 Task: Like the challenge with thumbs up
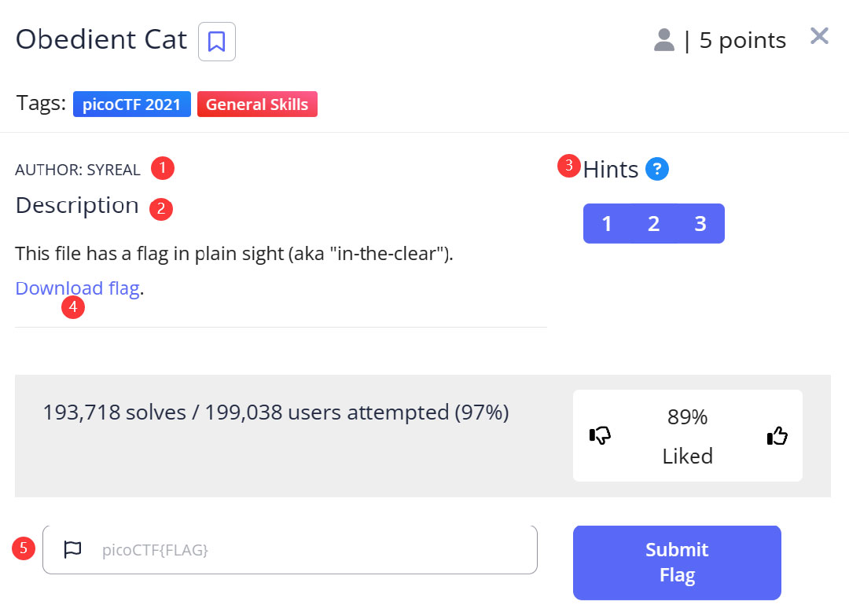point(777,436)
